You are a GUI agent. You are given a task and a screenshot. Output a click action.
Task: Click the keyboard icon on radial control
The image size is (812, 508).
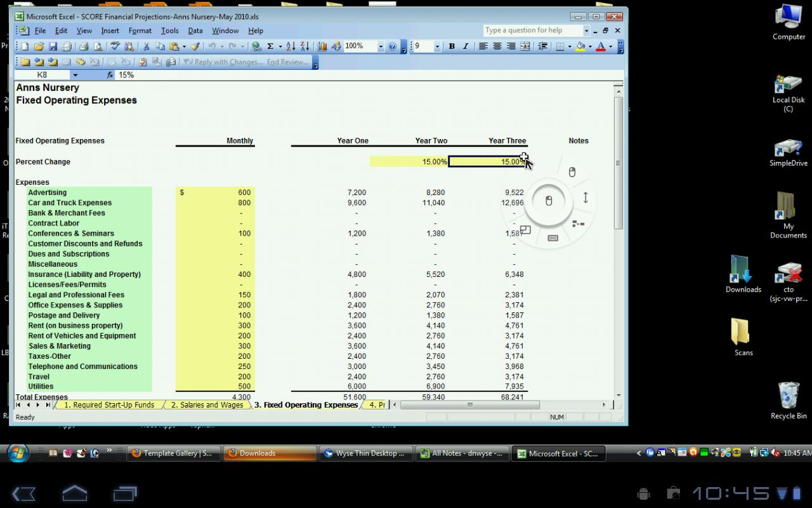pos(553,238)
